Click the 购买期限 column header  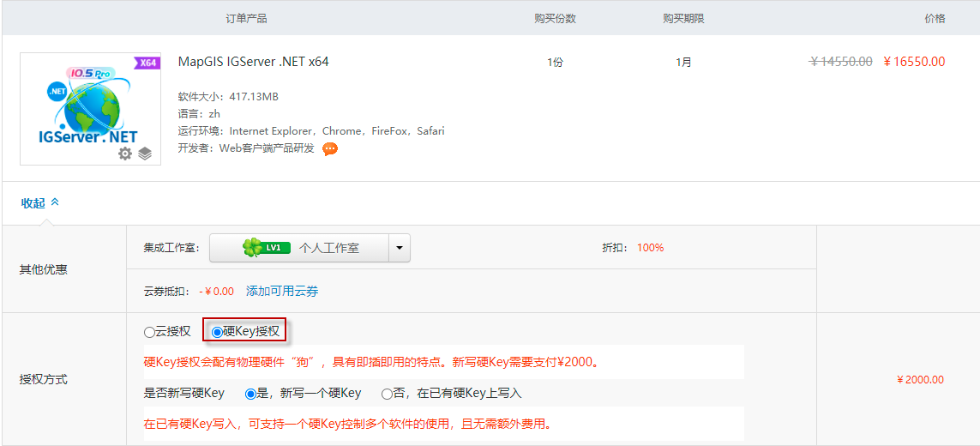[x=683, y=18]
